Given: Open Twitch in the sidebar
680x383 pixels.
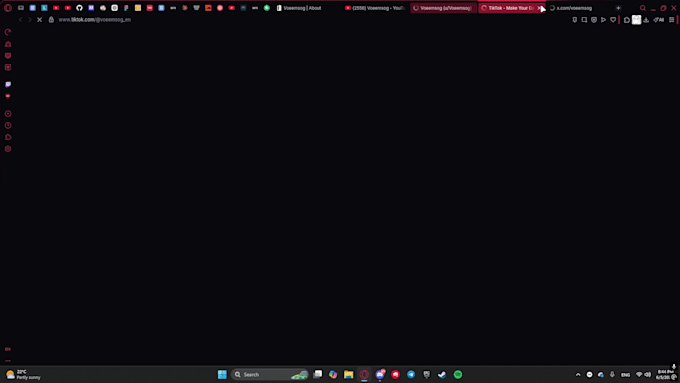Looking at the screenshot, I should tap(8, 85).
